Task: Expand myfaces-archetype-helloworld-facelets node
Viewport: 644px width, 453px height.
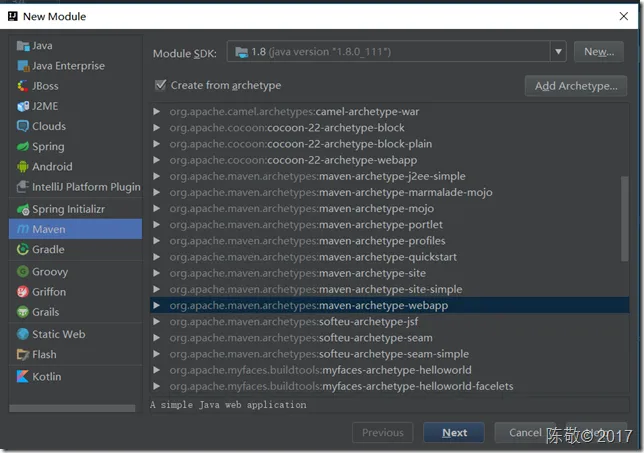Action: (x=156, y=386)
